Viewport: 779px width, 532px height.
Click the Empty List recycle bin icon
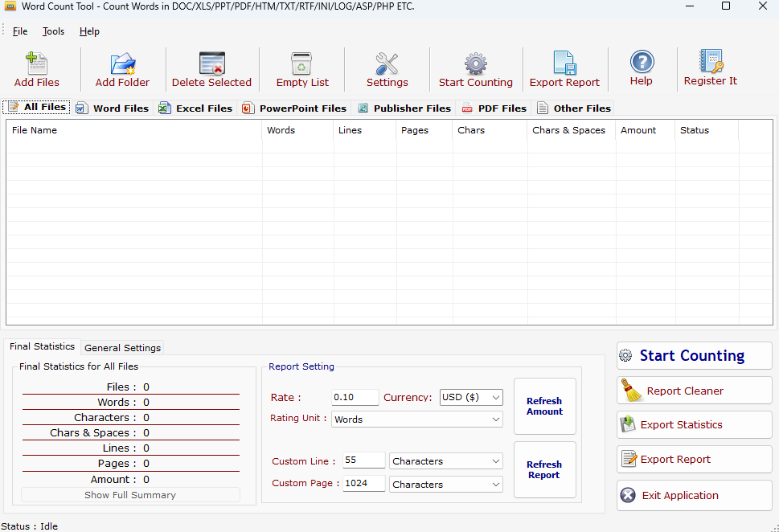tap(301, 63)
